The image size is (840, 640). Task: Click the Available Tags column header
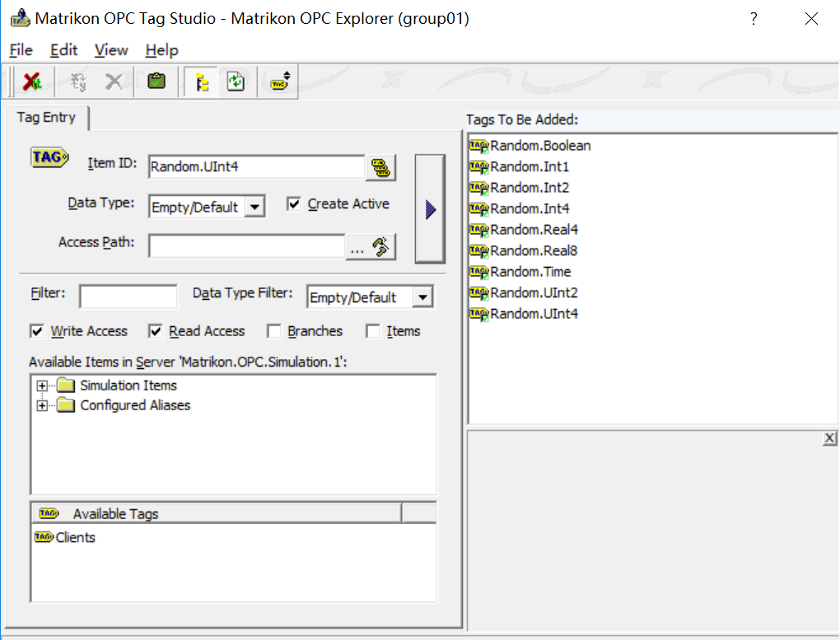pyautogui.click(x=216, y=513)
